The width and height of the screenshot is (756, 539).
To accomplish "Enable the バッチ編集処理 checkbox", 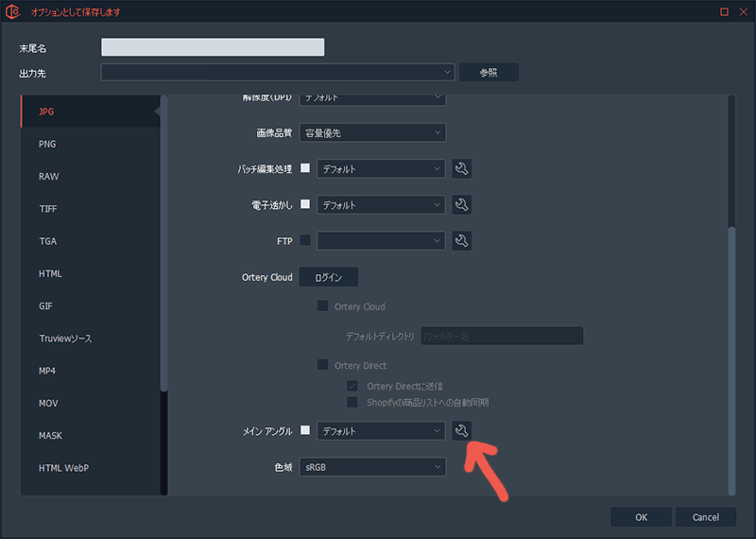I will [305, 169].
